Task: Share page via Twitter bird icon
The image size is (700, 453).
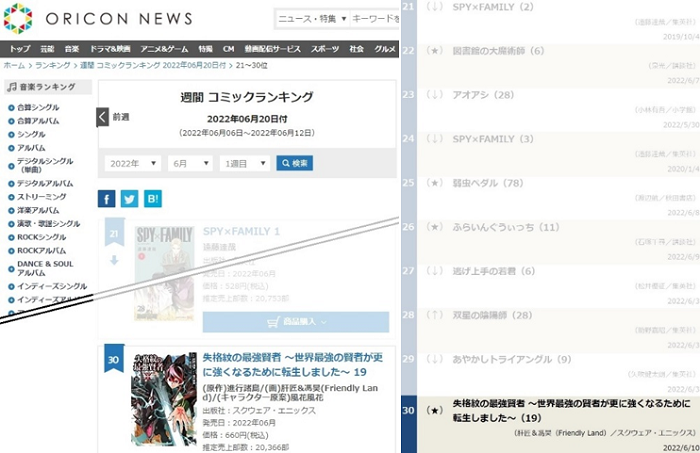Action: [x=129, y=199]
